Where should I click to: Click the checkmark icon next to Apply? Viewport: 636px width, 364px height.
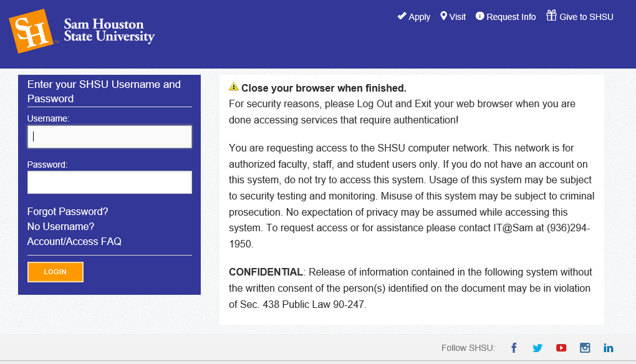[402, 16]
